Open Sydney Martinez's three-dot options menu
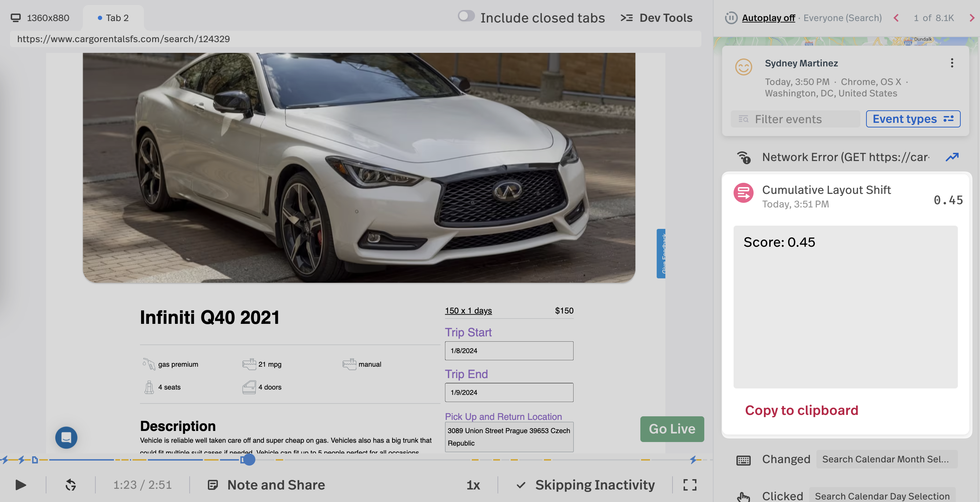The width and height of the screenshot is (980, 502). click(952, 63)
